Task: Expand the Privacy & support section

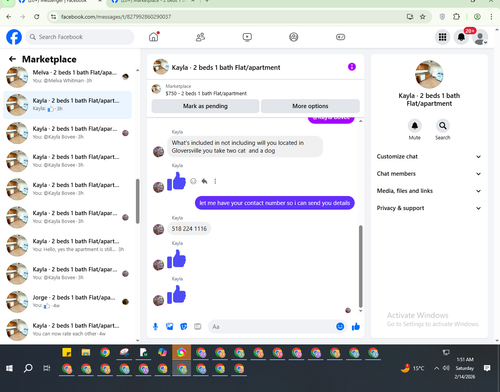Action: [x=429, y=208]
